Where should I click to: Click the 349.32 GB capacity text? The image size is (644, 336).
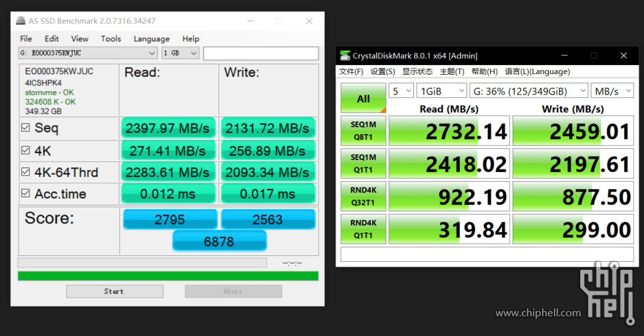coord(43,111)
